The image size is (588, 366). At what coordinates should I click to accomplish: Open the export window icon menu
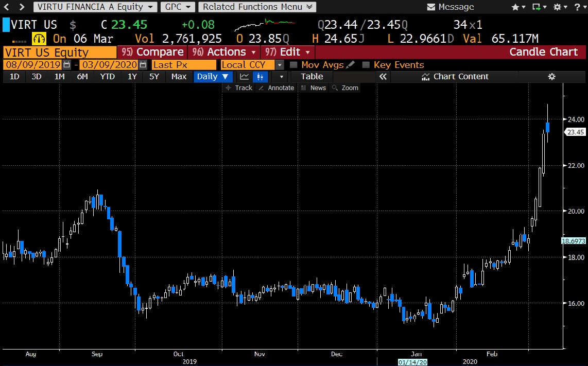pos(540,7)
